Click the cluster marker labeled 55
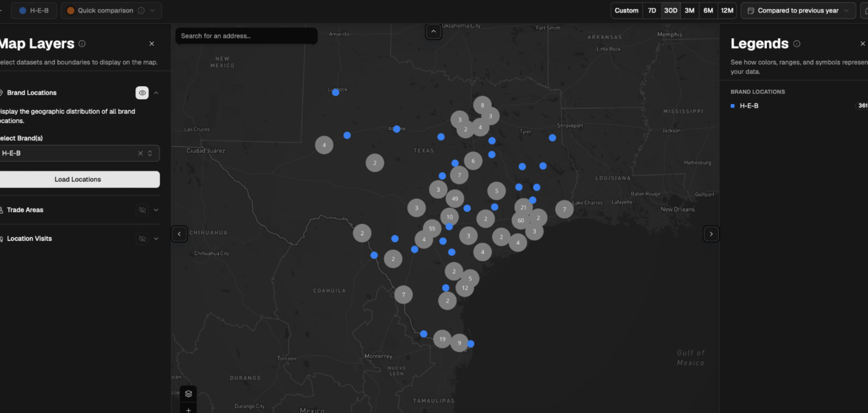Screen dimensions: 868x413 tap(432, 229)
